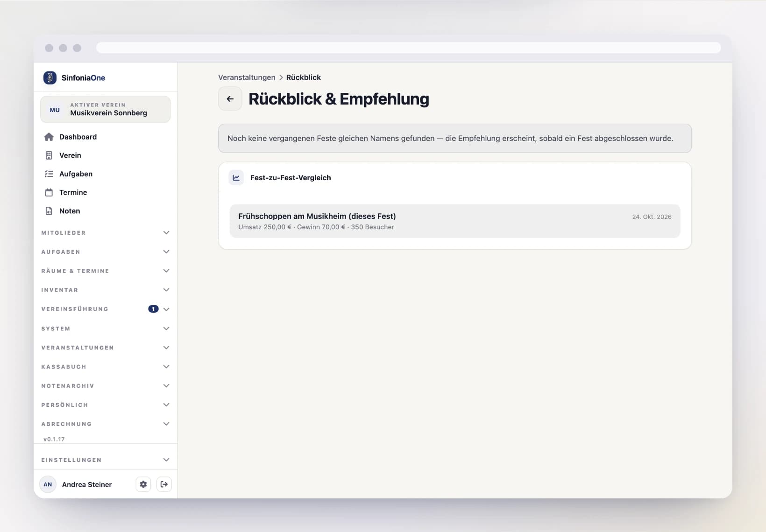Go to Termine in the sidebar
The width and height of the screenshot is (766, 532).
tap(106, 192)
